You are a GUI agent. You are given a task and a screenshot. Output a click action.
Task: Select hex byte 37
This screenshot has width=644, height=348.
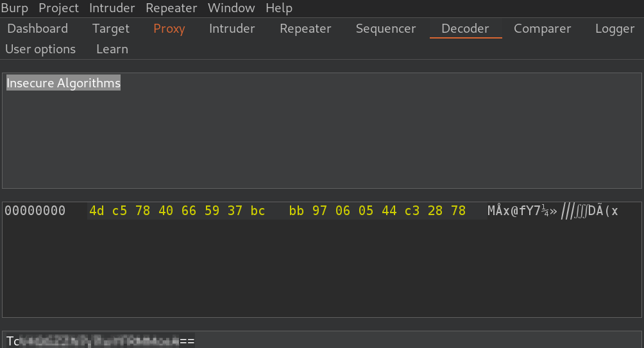click(235, 211)
